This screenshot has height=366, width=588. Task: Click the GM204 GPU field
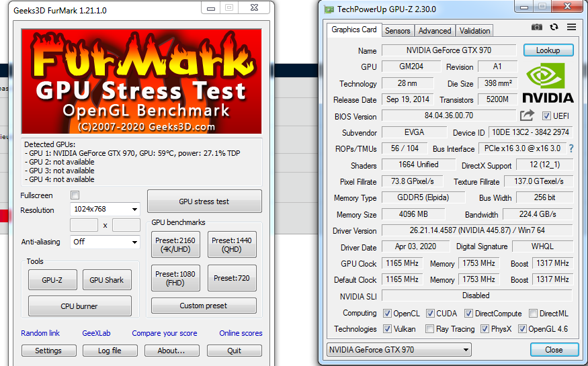pos(411,66)
